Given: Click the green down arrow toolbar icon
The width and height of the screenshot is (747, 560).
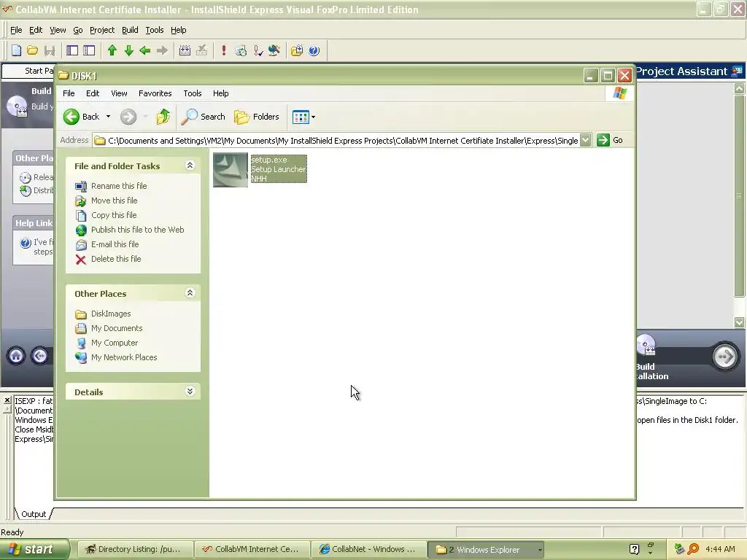Looking at the screenshot, I should pyautogui.click(x=128, y=50).
